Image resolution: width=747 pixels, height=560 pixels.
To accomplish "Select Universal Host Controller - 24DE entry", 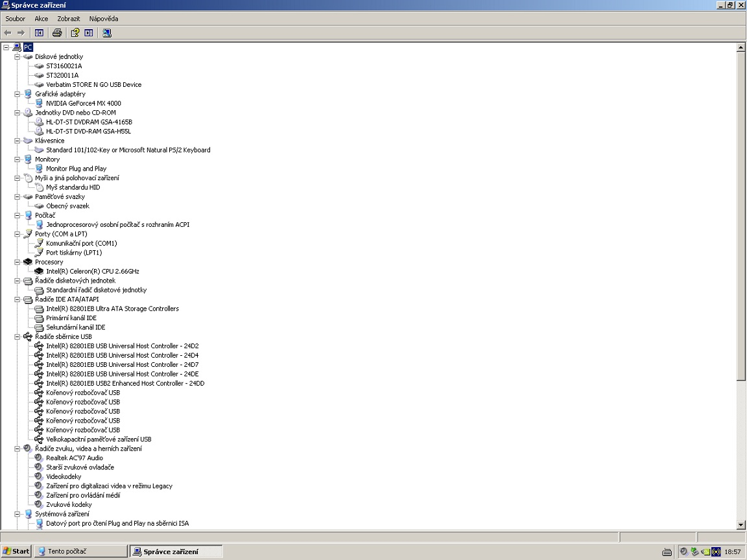I will click(x=123, y=374).
